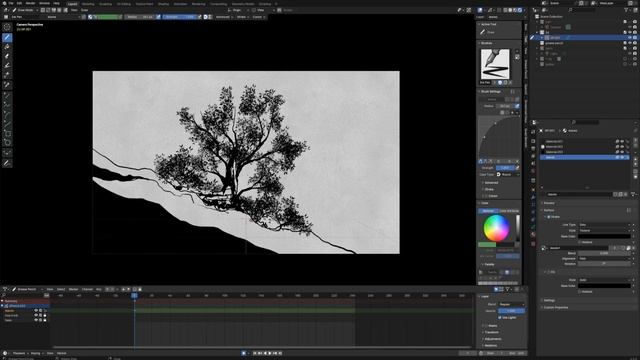Open the stroke Line Type dropdown
Image resolution: width=640 pixels, height=360 pixels.
(604, 224)
